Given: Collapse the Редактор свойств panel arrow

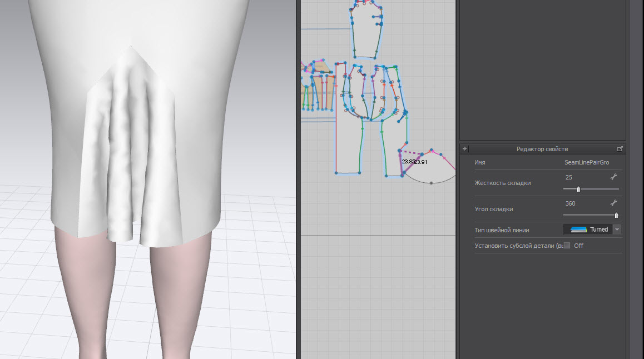Looking at the screenshot, I should (465, 149).
